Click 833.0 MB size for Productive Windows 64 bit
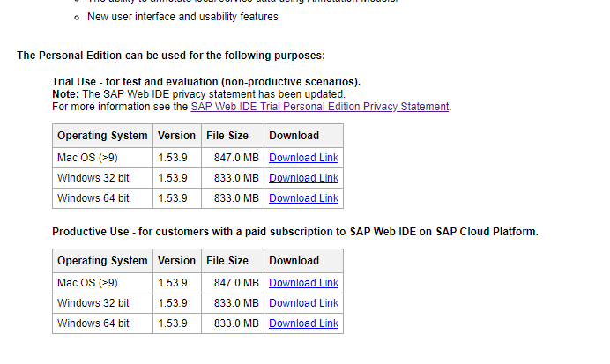610x364 pixels. [236, 323]
